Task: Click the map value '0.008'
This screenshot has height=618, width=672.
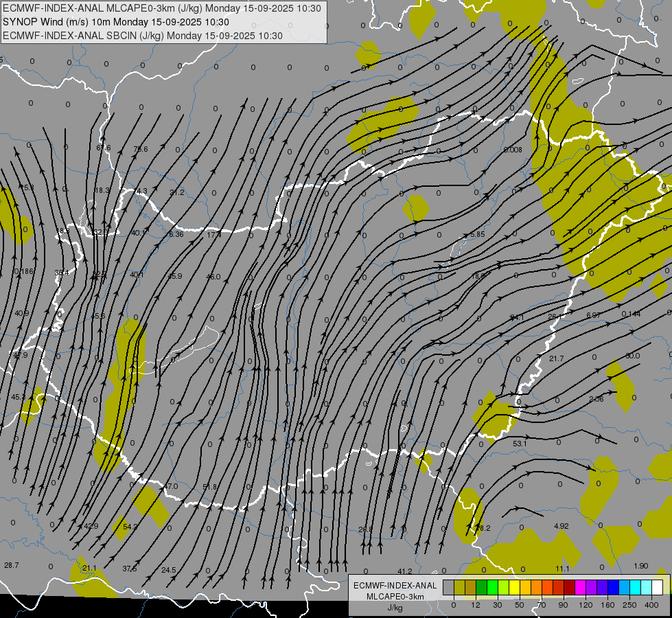Action: (x=513, y=150)
